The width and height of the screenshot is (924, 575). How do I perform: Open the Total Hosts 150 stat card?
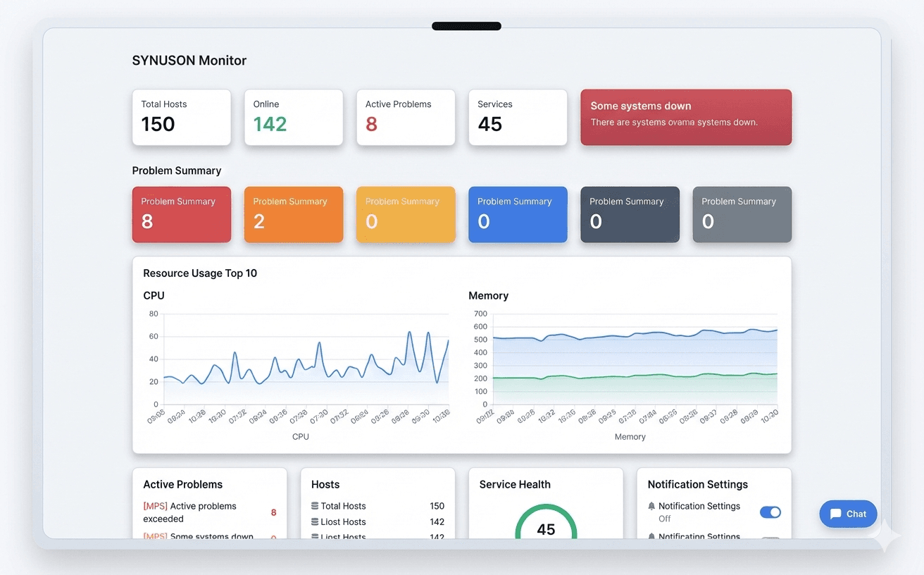181,117
